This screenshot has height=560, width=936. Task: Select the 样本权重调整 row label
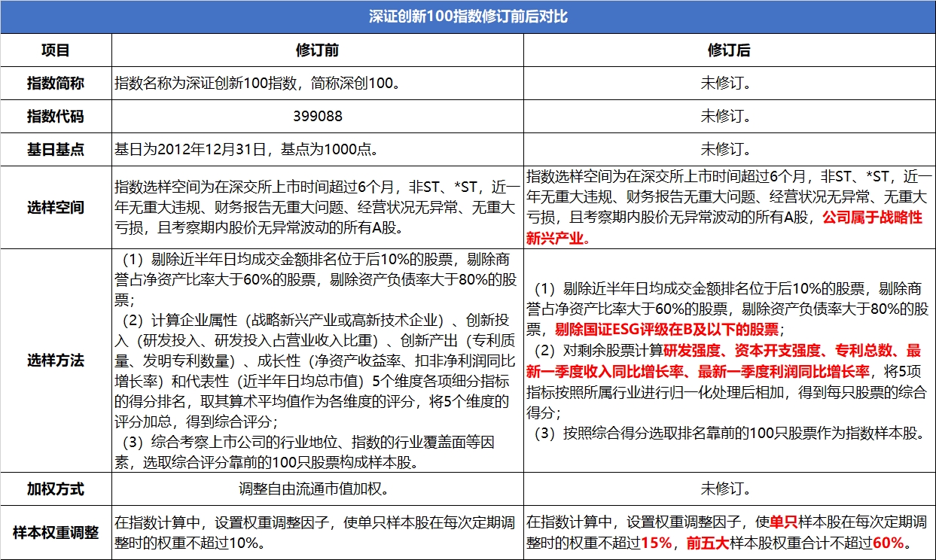point(56,532)
